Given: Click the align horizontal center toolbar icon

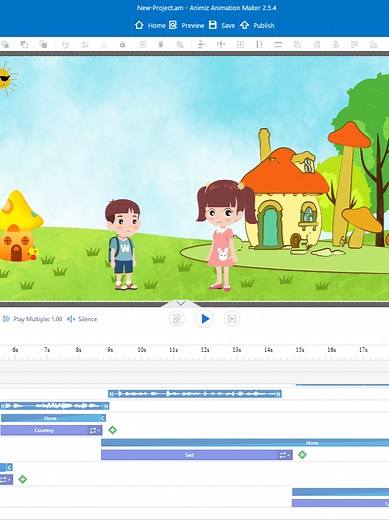Looking at the screenshot, I should click(x=221, y=44).
